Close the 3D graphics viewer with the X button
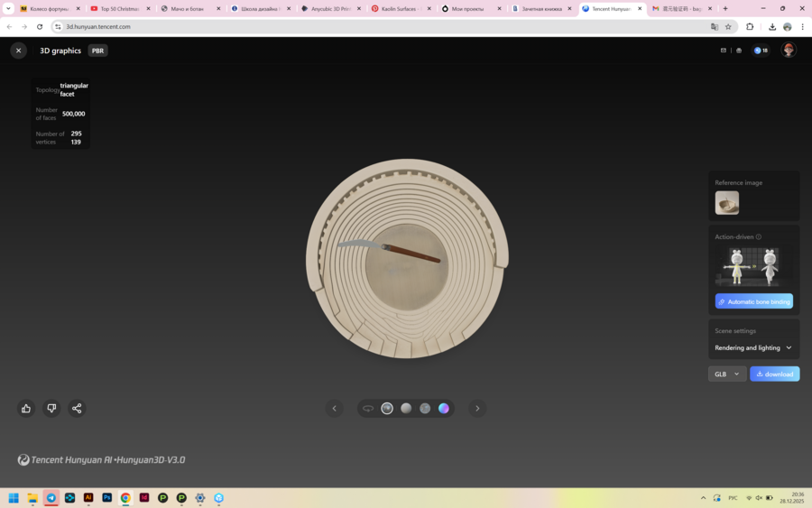 point(18,51)
